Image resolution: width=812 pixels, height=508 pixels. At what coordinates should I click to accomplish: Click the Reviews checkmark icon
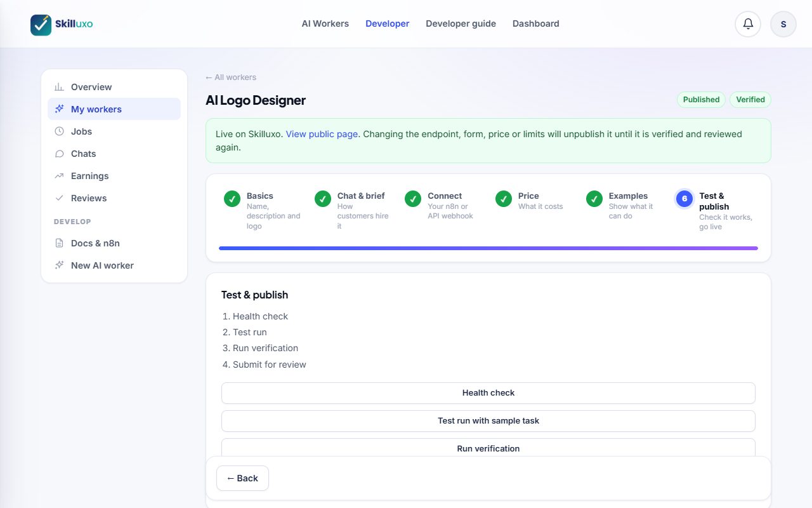pyautogui.click(x=59, y=198)
